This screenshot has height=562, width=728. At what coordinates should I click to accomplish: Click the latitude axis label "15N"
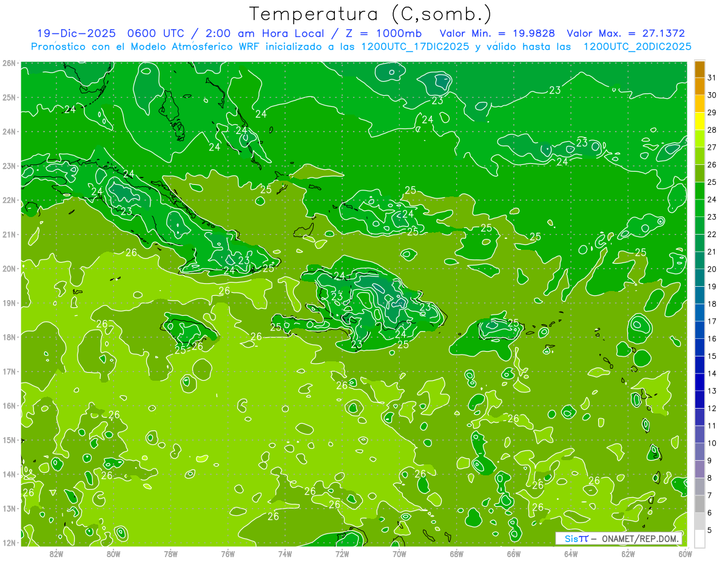[x=8, y=440]
